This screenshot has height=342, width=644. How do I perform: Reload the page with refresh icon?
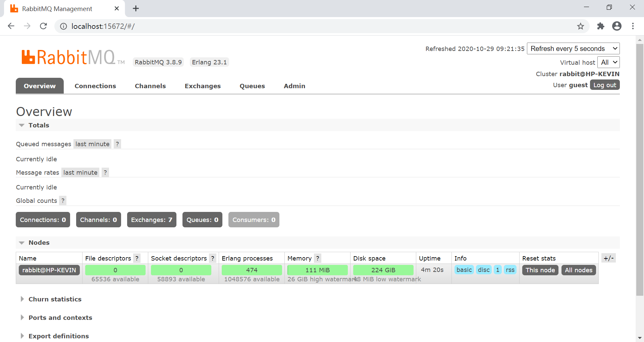(x=43, y=26)
